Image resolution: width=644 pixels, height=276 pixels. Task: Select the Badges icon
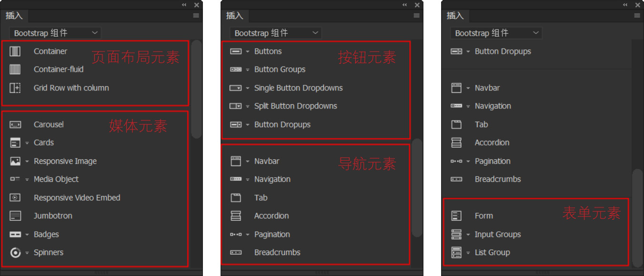[15, 235]
